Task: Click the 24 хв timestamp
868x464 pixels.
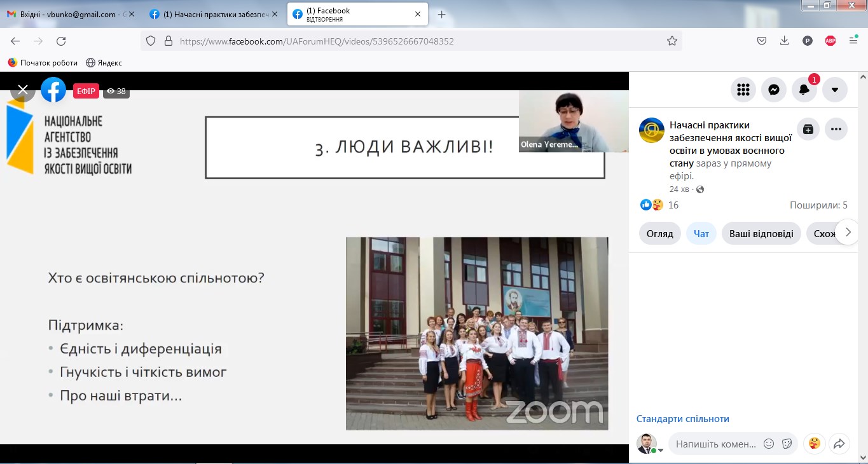Action: click(x=679, y=189)
